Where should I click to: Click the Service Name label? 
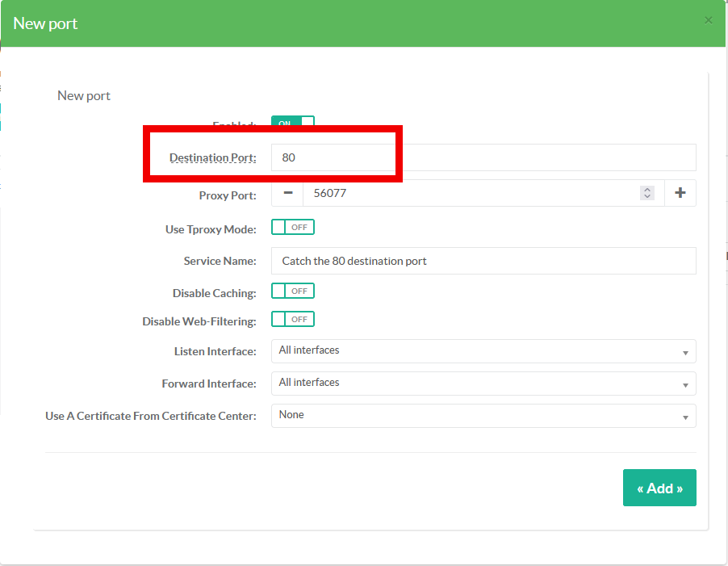click(220, 262)
